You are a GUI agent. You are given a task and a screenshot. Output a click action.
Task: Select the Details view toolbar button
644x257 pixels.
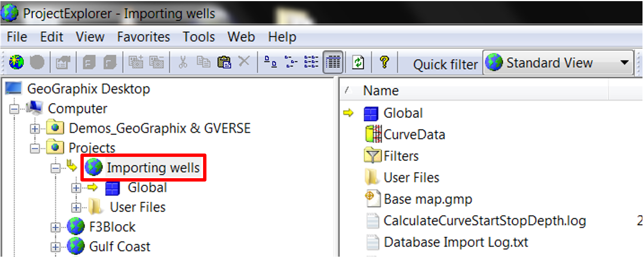pyautogui.click(x=333, y=62)
